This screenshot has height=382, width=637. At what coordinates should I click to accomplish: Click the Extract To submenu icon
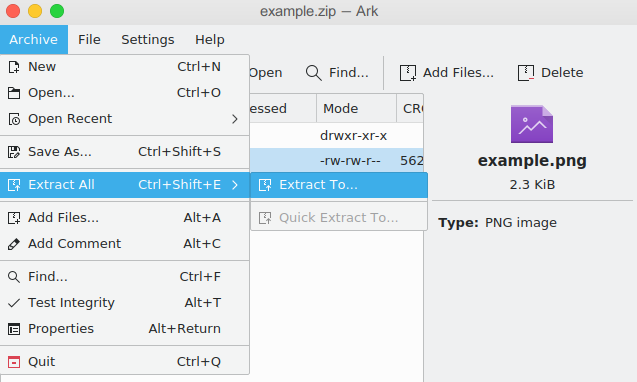pyautogui.click(x=265, y=185)
